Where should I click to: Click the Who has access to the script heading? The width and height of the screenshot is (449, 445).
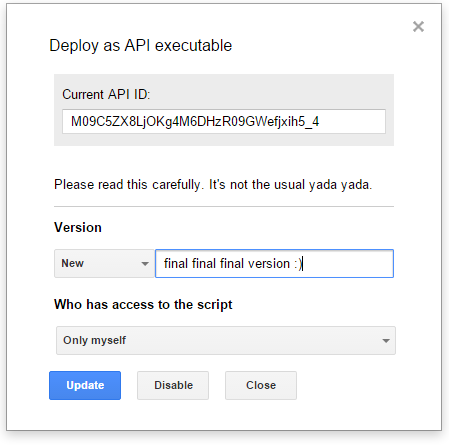(x=143, y=305)
